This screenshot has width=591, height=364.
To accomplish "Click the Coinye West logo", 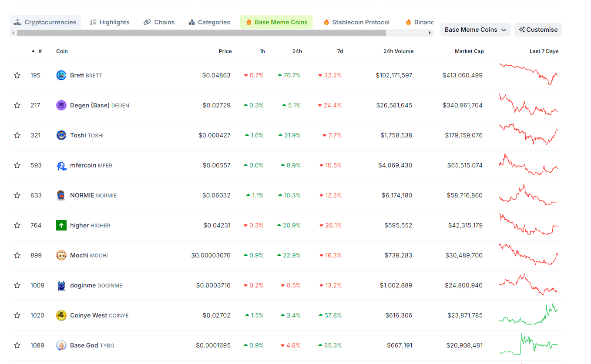I will (61, 315).
